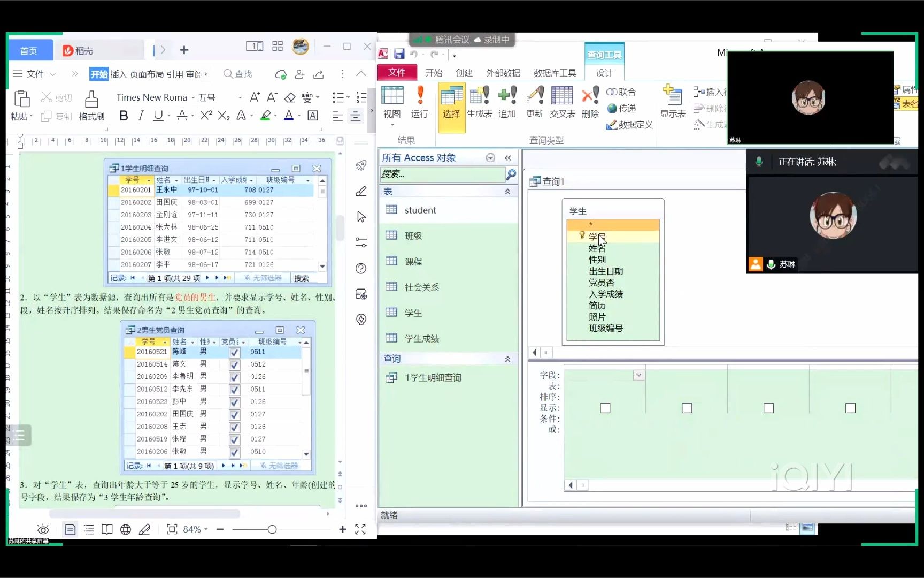The height and width of the screenshot is (578, 924).
Task: Click the subscript X₂ icon
Action: [224, 116]
